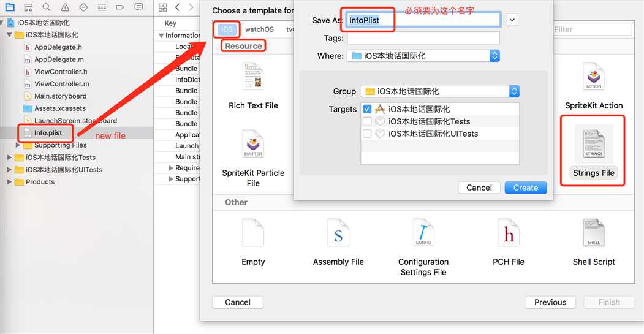Image resolution: width=644 pixels, height=334 pixels.
Task: Click the Key column header
Action: [x=170, y=23]
